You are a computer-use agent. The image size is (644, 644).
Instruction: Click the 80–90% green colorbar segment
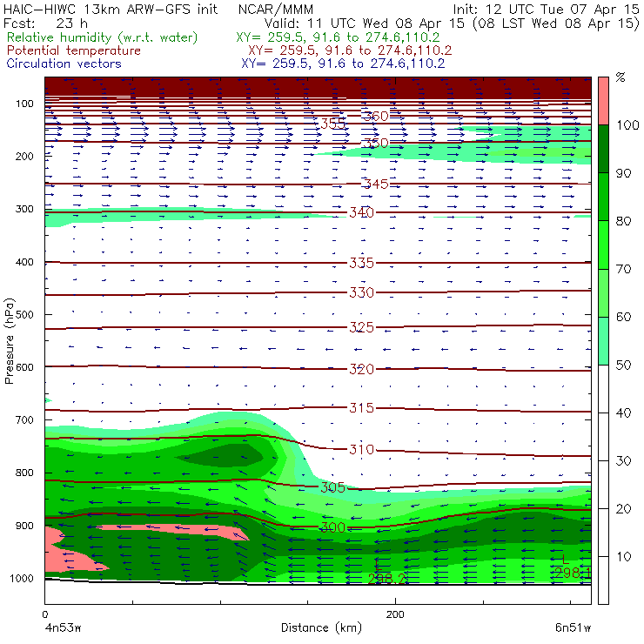[603, 197]
